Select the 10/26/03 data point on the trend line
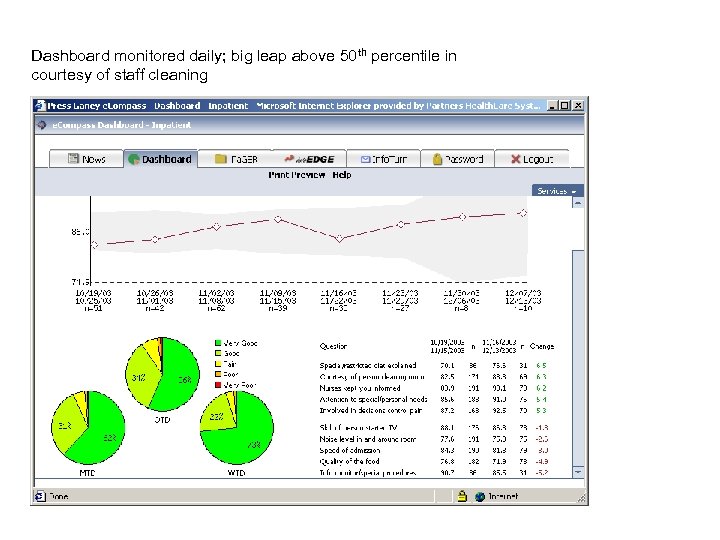720x540 pixels. tap(155, 239)
